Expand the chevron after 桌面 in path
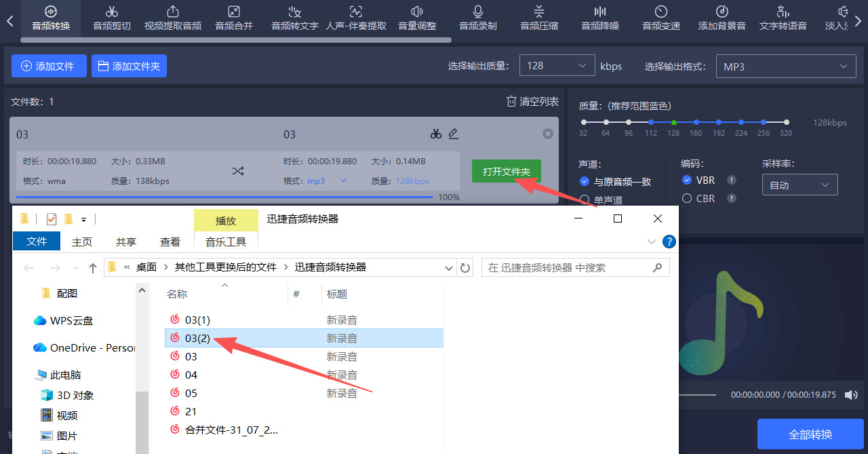Screen dimensions: 868x454 (x=166, y=267)
